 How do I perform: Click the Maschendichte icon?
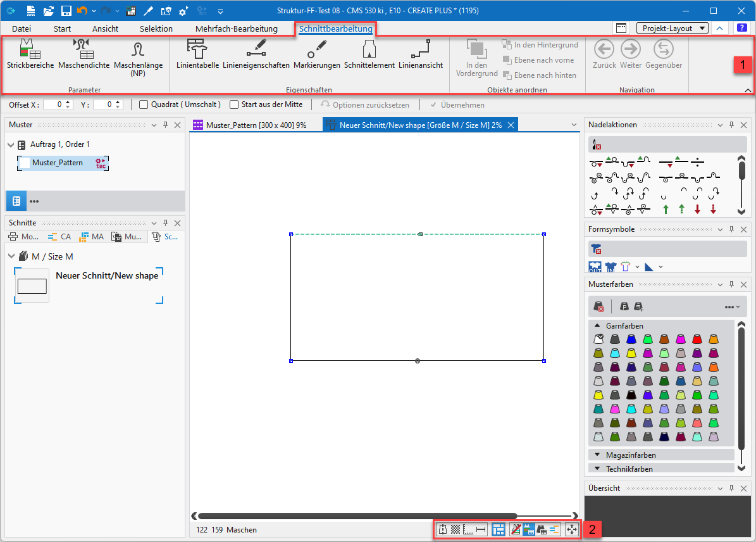pyautogui.click(x=84, y=53)
